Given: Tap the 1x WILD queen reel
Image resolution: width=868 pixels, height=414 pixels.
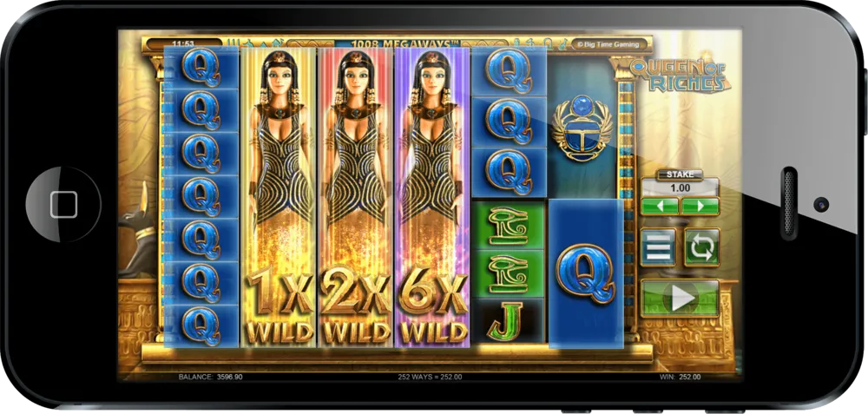Looking at the screenshot, I should 279,198.
